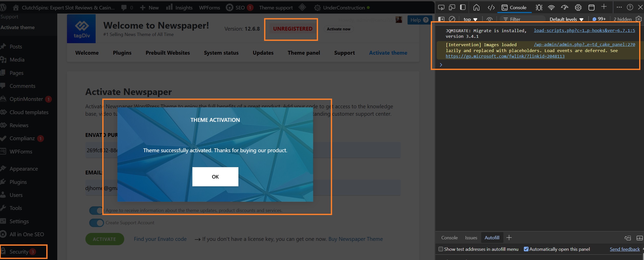Open the comments bubble in admin bar
This screenshot has height=260, width=644.
coord(124,8)
